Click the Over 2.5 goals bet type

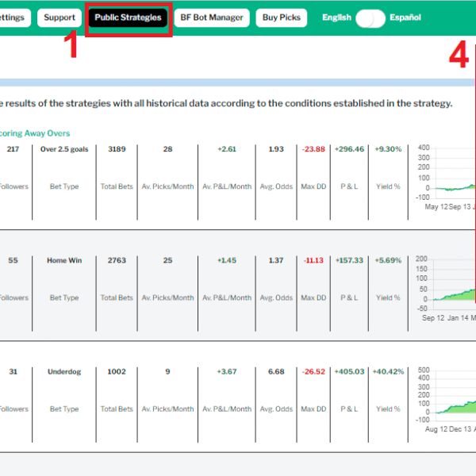[x=64, y=149]
